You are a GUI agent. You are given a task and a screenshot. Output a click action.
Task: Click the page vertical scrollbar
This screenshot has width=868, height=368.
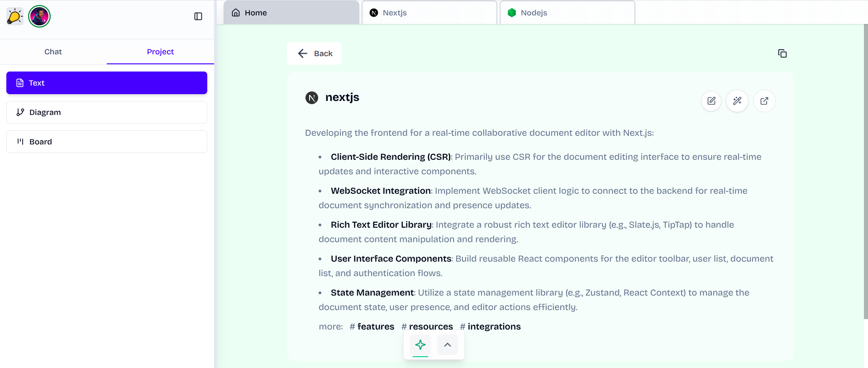(865, 172)
